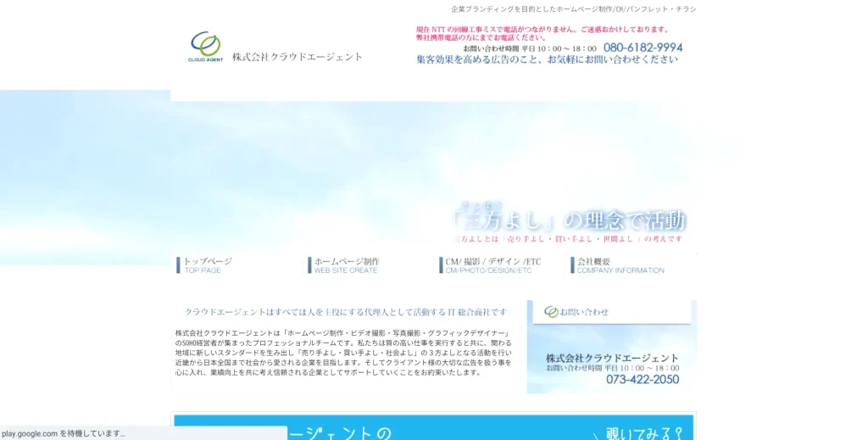This screenshot has height=440, width=868.
Task: Click the 株式会社クラウドエージェント name in contact panel
Action: coord(612,358)
